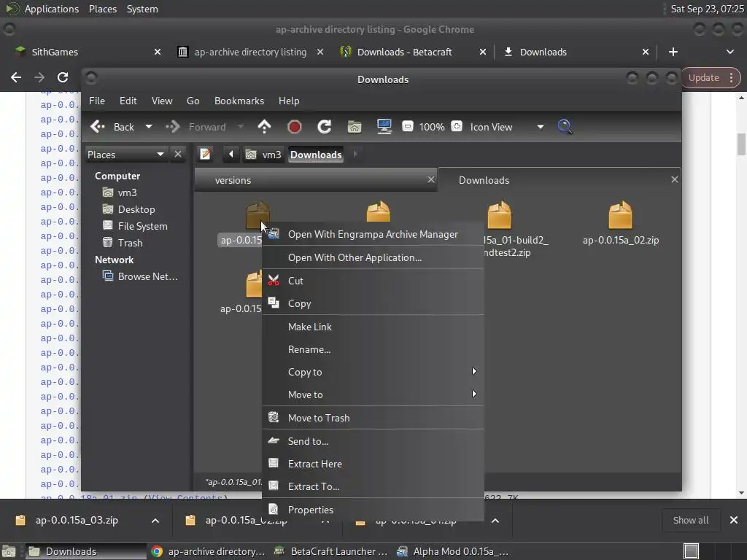747x560 pixels.
Task: Switch to Downloads - Betacraft Chrome tab
Action: pos(413,52)
